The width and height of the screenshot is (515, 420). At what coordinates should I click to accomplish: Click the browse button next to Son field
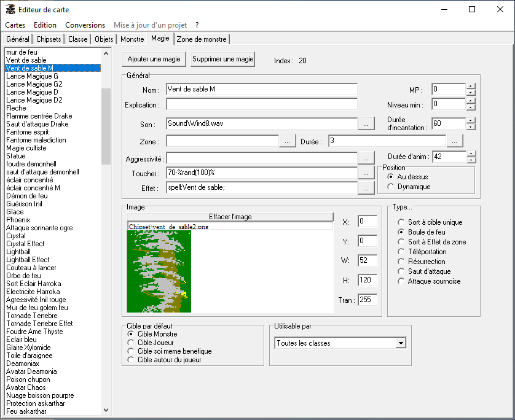point(366,123)
